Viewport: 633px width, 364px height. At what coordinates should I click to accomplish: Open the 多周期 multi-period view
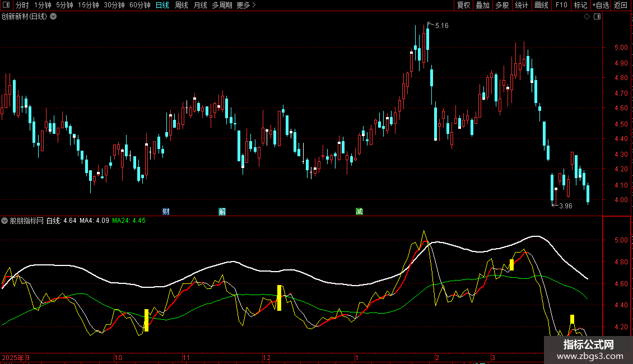click(222, 5)
